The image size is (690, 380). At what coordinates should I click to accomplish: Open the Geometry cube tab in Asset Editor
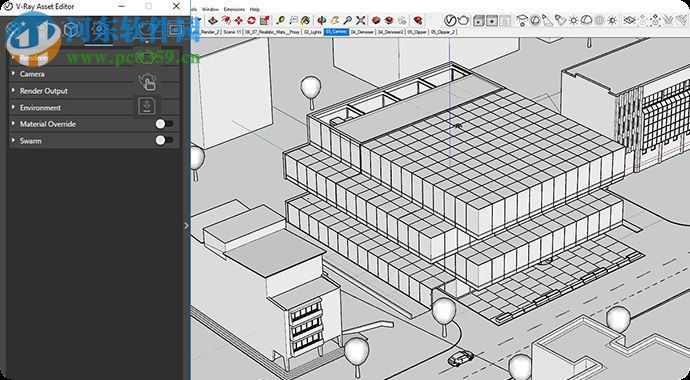click(x=71, y=29)
